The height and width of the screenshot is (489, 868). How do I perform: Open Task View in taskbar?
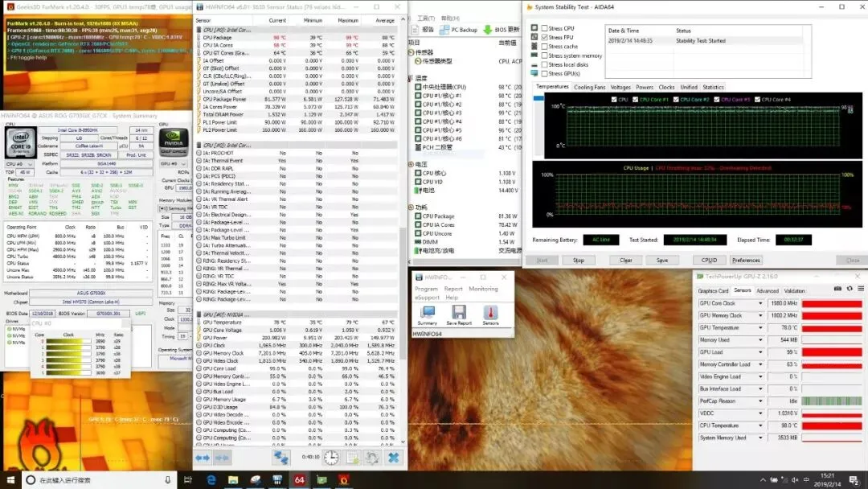click(x=187, y=479)
